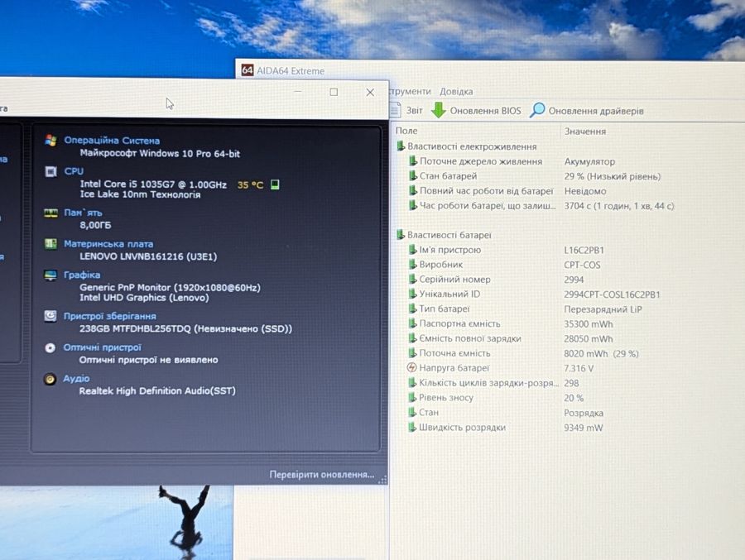Select Повний час роботи від батареї row
This screenshot has height=560, width=745.
pos(507,191)
